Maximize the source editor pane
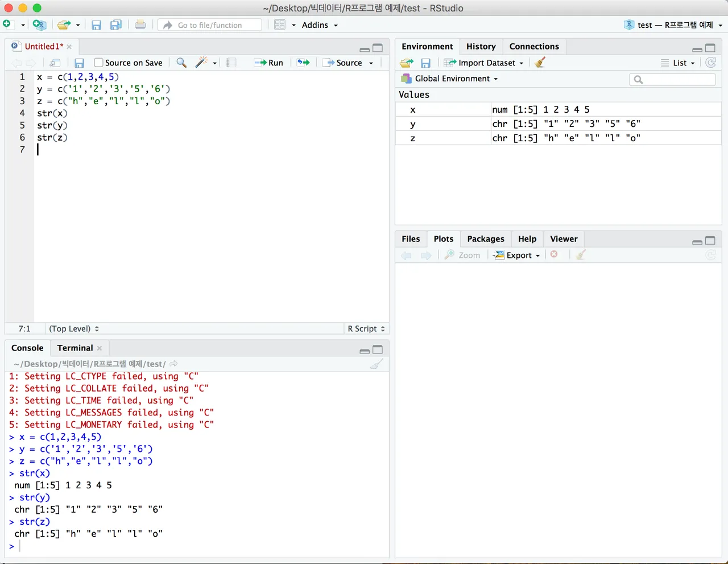 [x=378, y=48]
